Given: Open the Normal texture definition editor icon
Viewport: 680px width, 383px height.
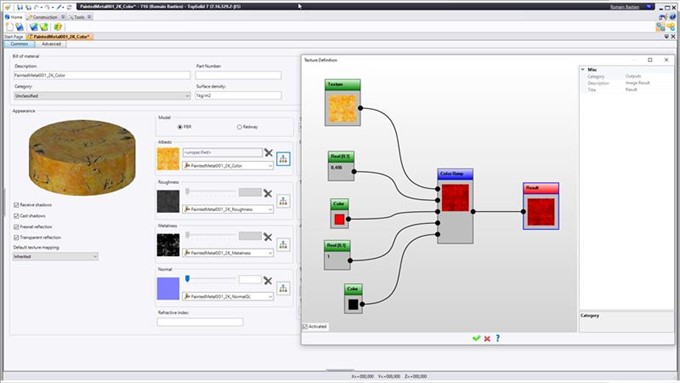Looking at the screenshot, I should click(283, 288).
